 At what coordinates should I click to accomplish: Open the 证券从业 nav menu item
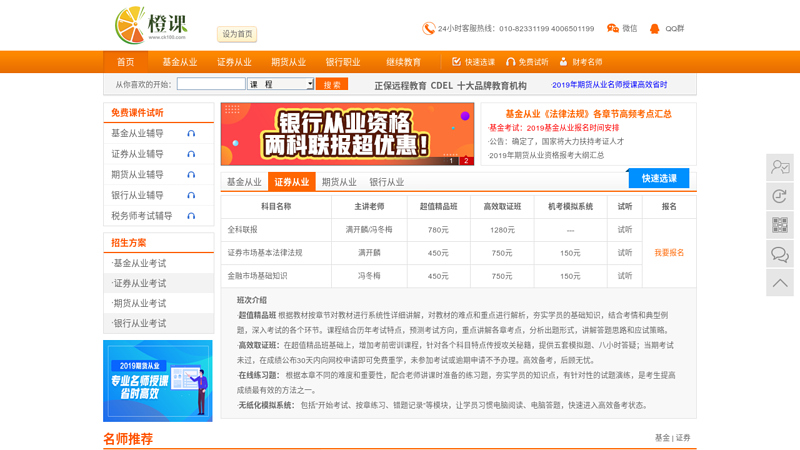[234, 62]
